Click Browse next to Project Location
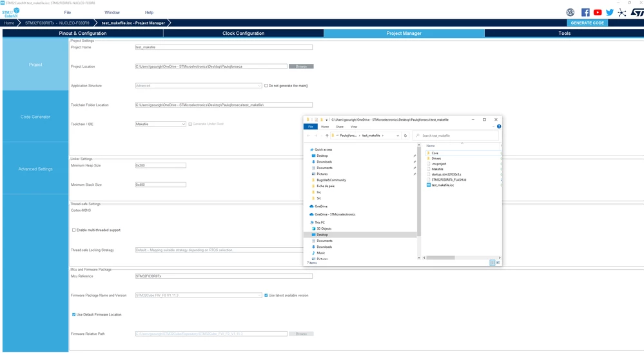644x353 pixels. (301, 66)
